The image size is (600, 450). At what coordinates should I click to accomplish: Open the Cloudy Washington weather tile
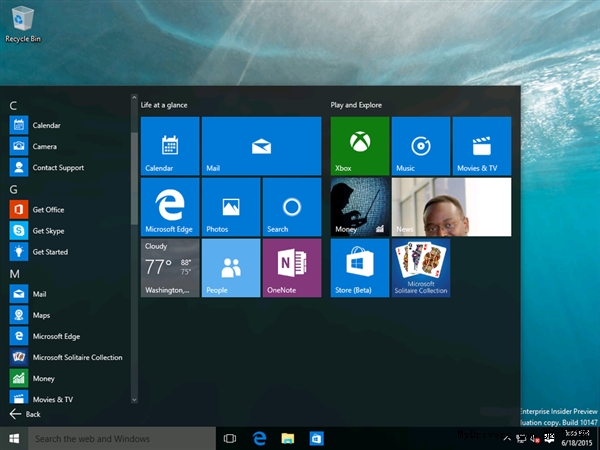tap(170, 268)
